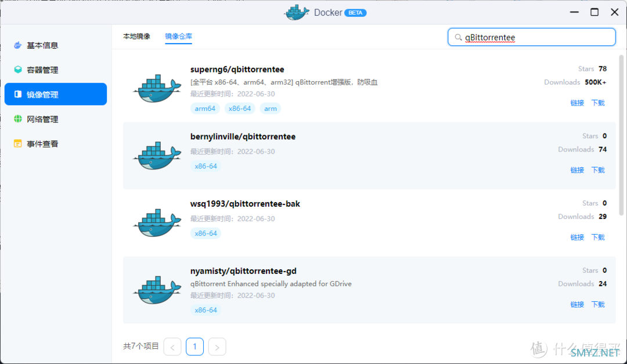Click the results list vertical scrollbar
Screen dimensions: 627x364
(x=621, y=136)
